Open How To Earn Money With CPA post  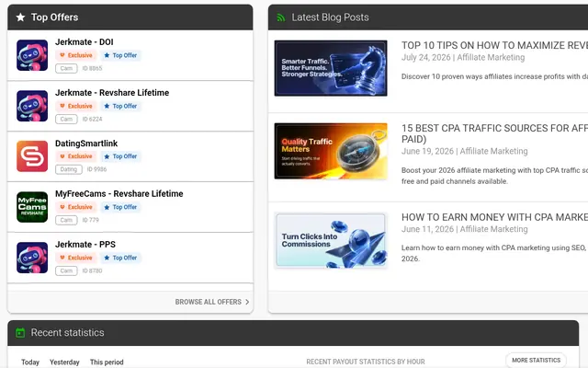coord(494,217)
